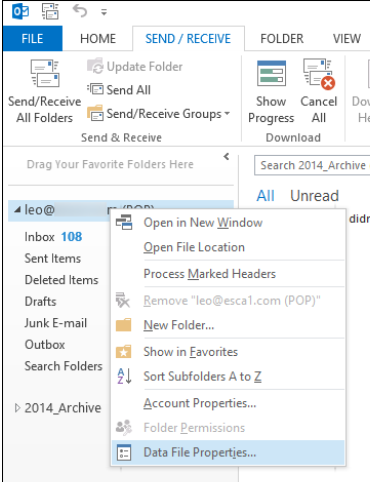Click the Show in Favorites star icon

pyautogui.click(x=124, y=351)
